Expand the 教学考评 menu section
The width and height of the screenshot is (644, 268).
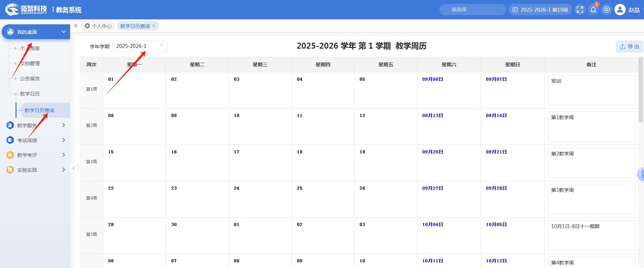pyautogui.click(x=63, y=155)
